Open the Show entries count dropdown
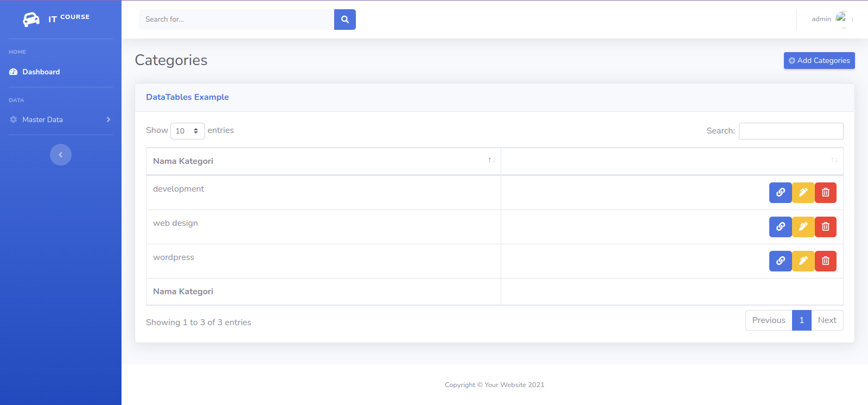Screen dimensions: 868x405 (x=187, y=131)
